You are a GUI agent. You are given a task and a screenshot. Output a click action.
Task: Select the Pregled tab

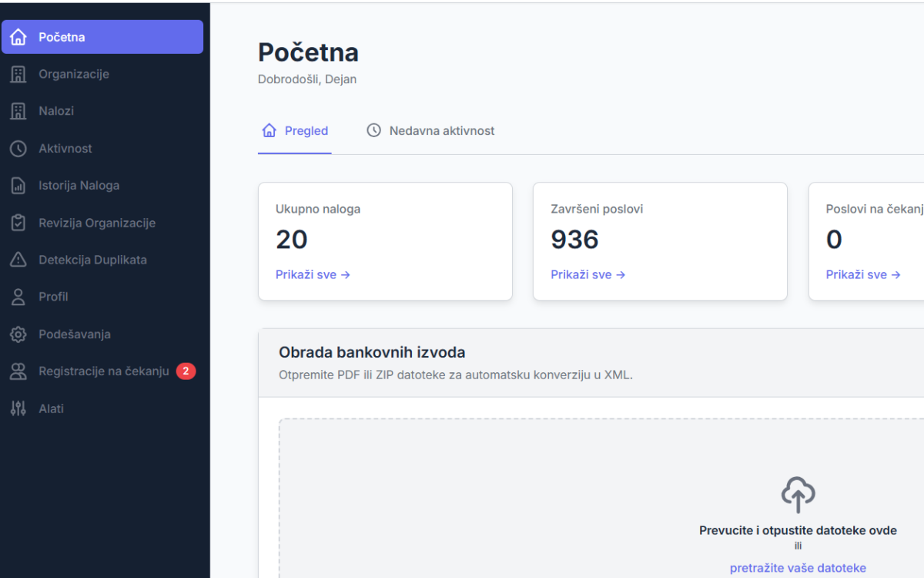(296, 131)
